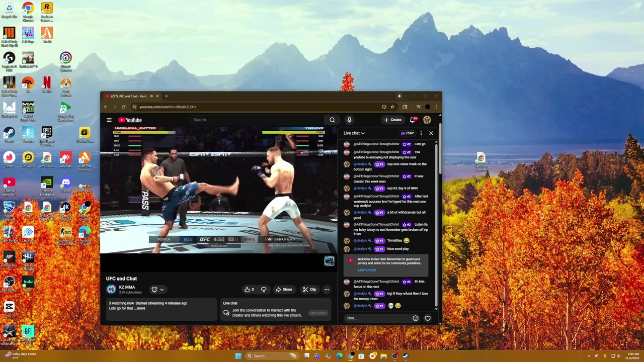Open the taskbar clock showing 1:05 AM

[x=633, y=356]
